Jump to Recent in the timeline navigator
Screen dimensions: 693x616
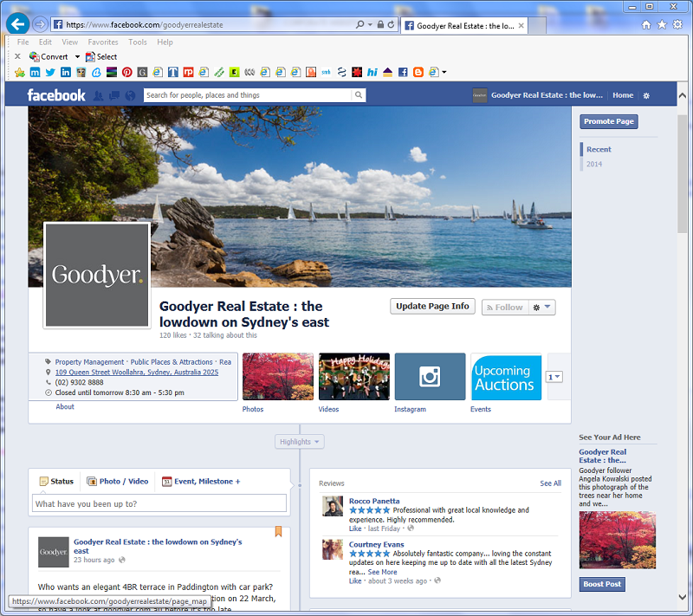click(599, 149)
